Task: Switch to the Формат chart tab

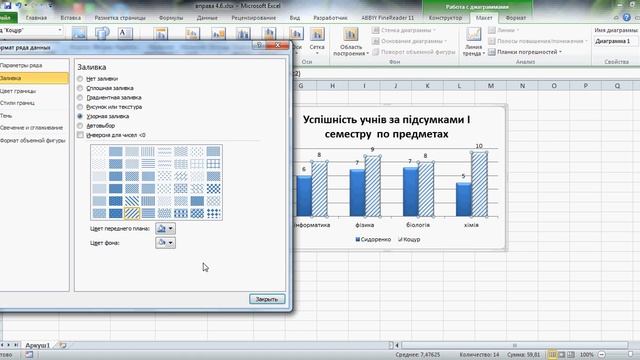Action: click(x=516, y=18)
